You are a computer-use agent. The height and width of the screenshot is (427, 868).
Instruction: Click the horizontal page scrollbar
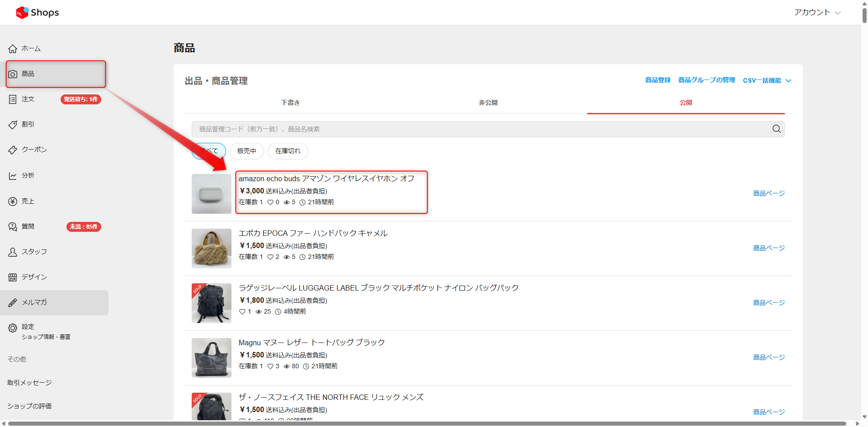coord(427,423)
